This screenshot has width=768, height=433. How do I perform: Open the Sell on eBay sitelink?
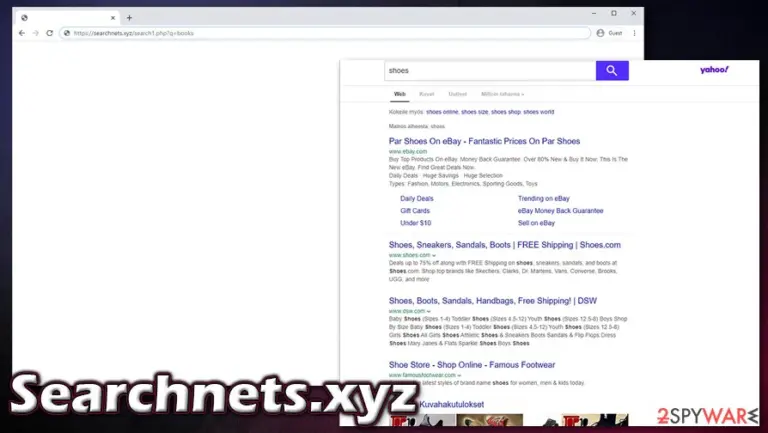coord(536,223)
